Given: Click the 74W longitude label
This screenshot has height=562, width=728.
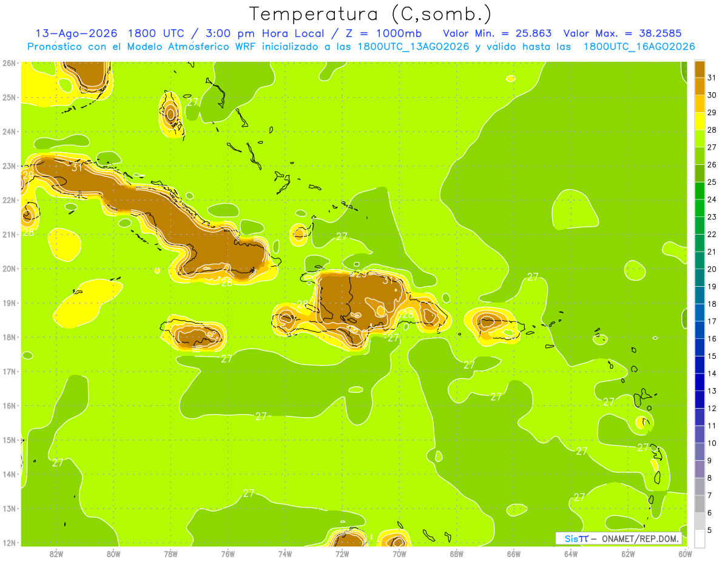Looking at the screenshot, I should pyautogui.click(x=285, y=554).
